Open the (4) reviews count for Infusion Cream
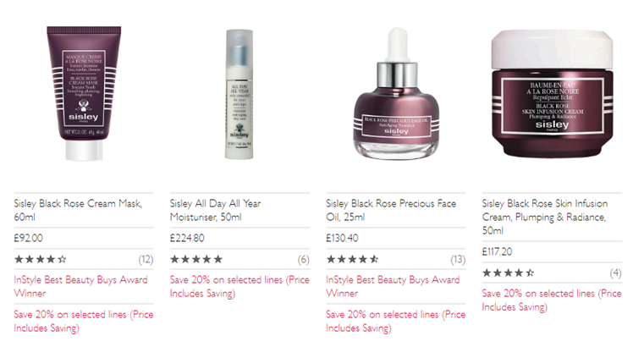The image size is (644, 347). 616,273
